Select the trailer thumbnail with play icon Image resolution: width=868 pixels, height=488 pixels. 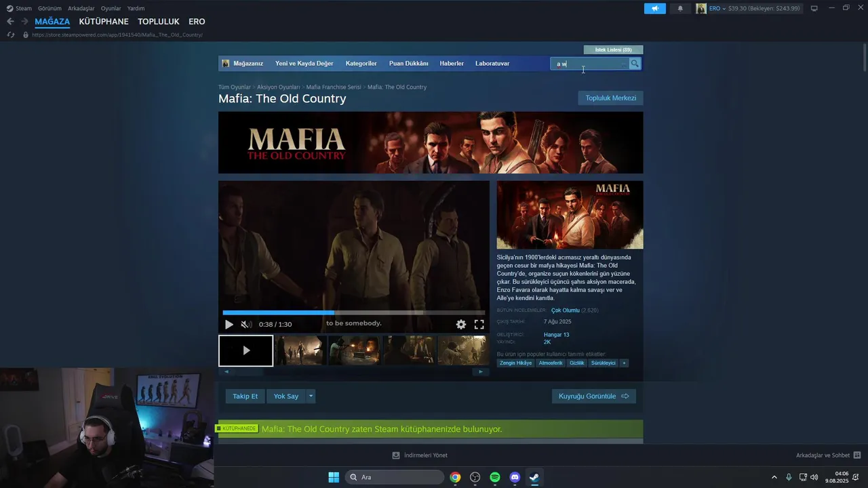(246, 350)
